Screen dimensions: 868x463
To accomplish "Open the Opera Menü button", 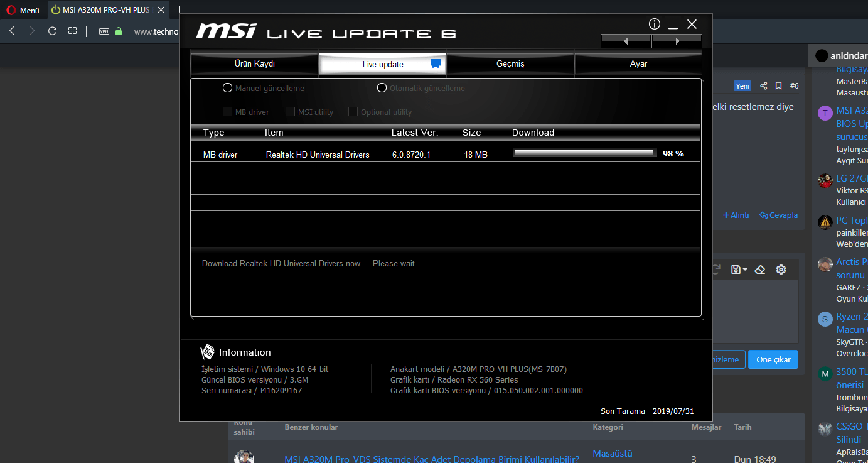I will click(x=23, y=10).
